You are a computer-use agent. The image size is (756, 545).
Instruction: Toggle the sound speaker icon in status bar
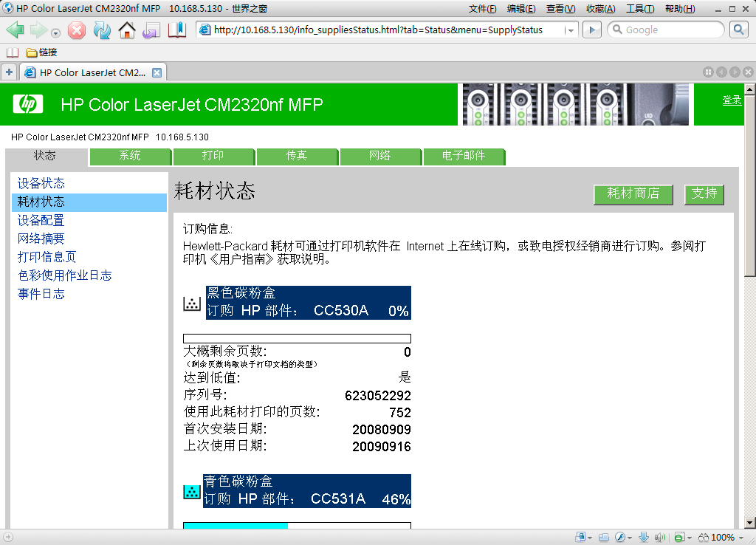[659, 537]
